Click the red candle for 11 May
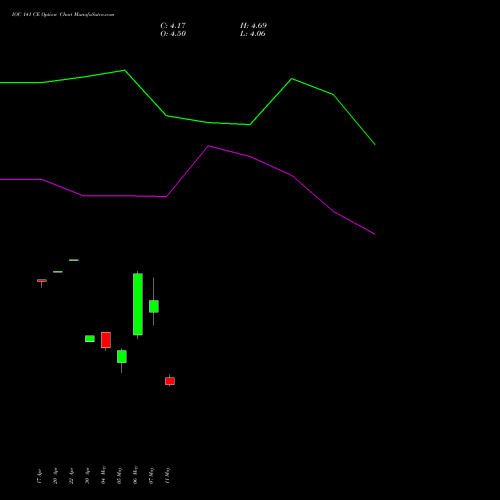Viewport: 500px width, 500px height. (x=170, y=381)
